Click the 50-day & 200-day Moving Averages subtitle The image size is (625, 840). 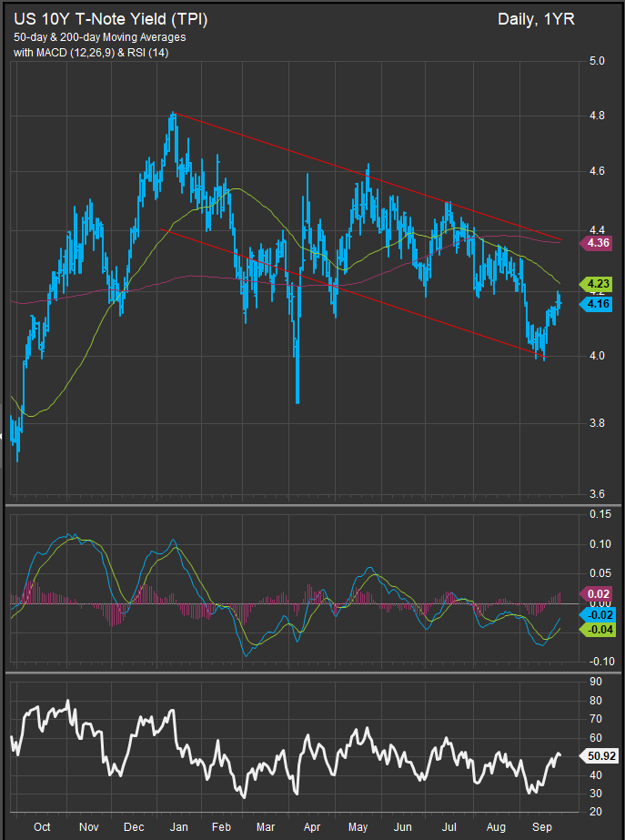98,38
